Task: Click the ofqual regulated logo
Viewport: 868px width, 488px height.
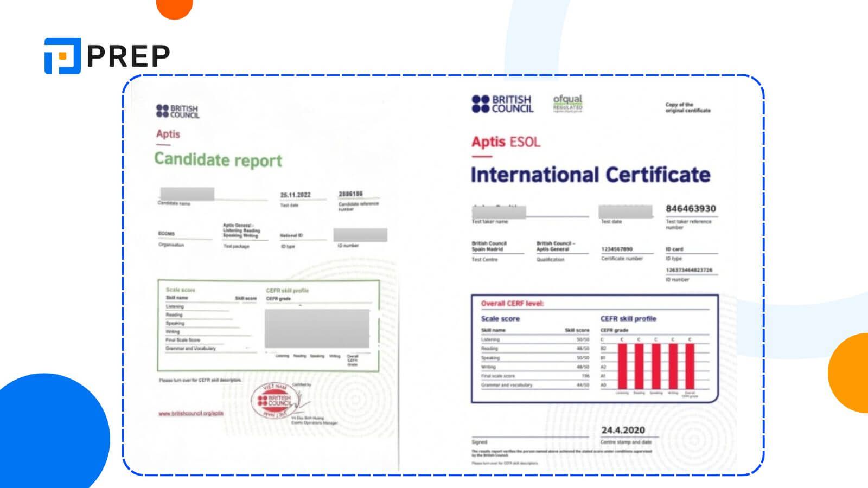Action: tap(567, 103)
